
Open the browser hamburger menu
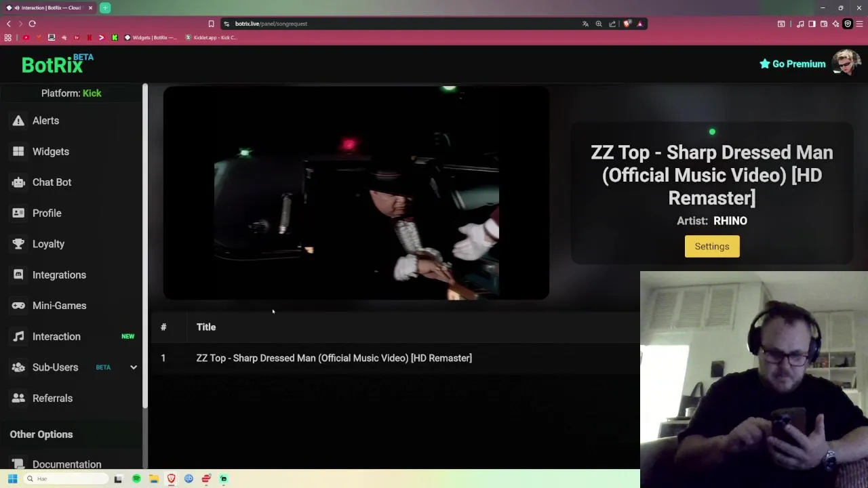pos(859,24)
